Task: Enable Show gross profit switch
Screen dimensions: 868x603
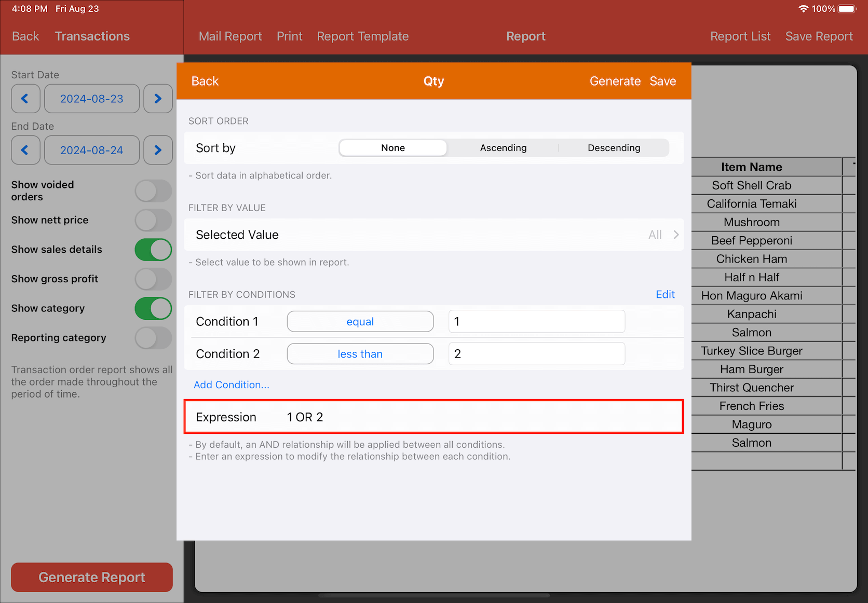Action: (153, 279)
